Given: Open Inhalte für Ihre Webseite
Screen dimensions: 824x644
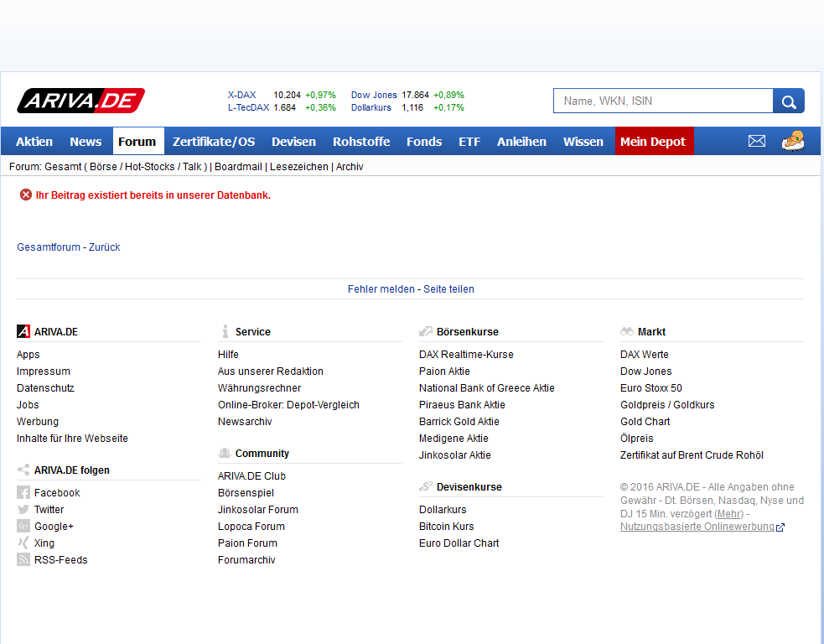Looking at the screenshot, I should [x=72, y=439].
